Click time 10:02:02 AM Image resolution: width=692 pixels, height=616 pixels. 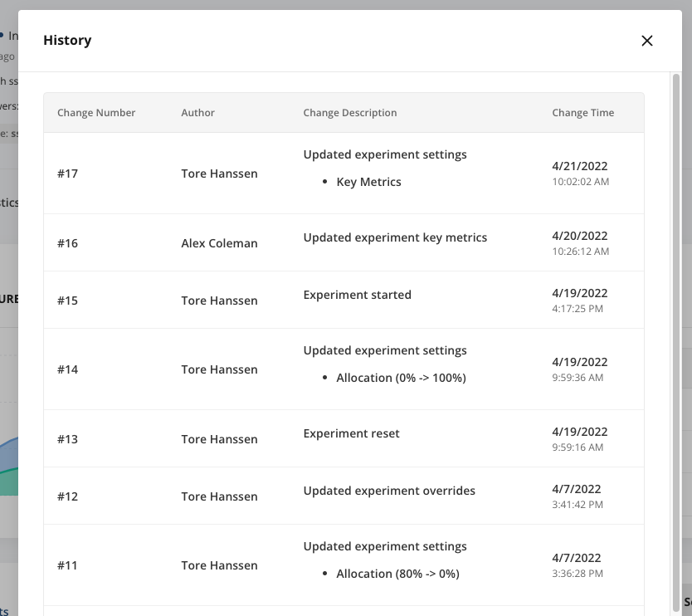(x=580, y=182)
